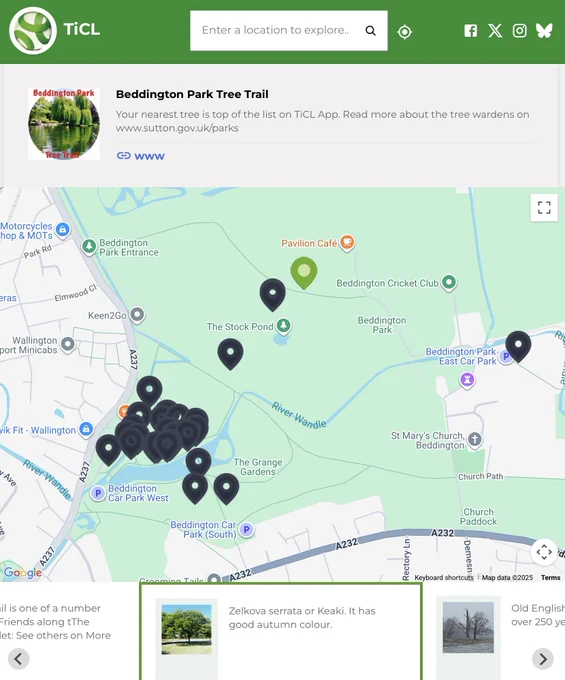
Task: Open the X (Twitter) icon
Action: coord(495,30)
